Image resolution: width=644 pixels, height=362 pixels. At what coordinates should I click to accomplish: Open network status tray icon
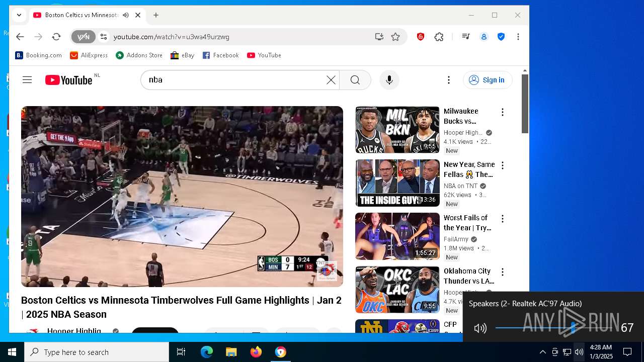[x=567, y=352]
